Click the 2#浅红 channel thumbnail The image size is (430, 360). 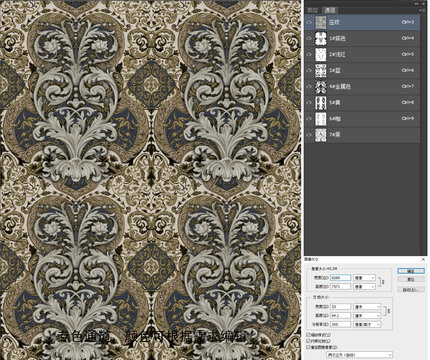coord(321,54)
